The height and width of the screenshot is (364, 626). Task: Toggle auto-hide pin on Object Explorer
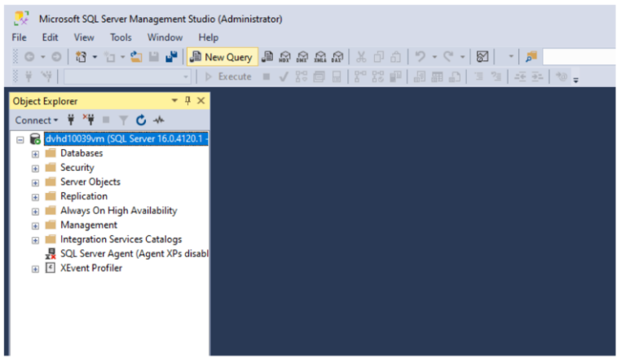coord(187,100)
